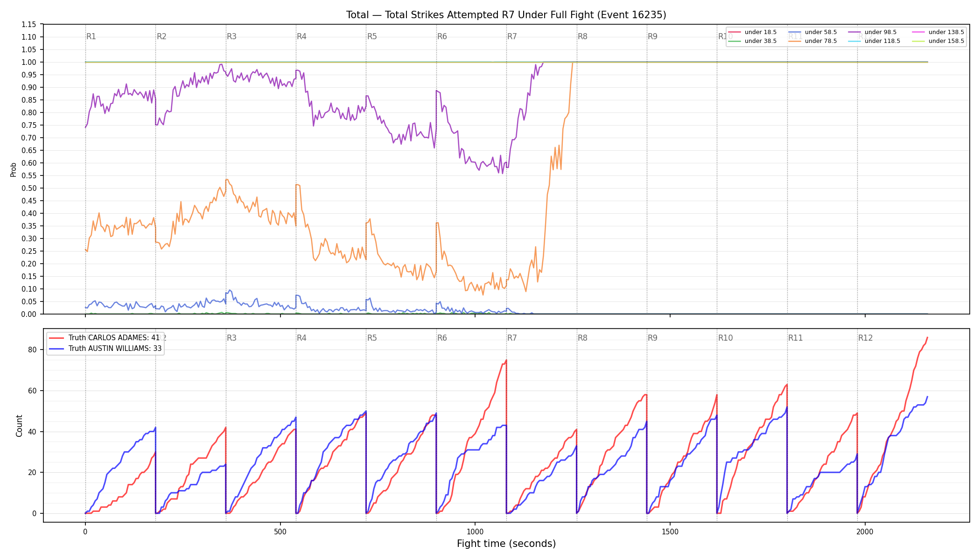Select the 'under 18.5' legend entry
This screenshot has height=560, width=980.
(x=752, y=32)
